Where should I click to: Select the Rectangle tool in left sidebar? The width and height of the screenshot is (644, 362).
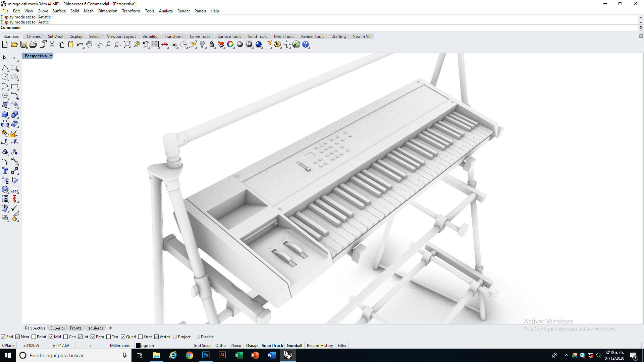pyautogui.click(x=14, y=86)
